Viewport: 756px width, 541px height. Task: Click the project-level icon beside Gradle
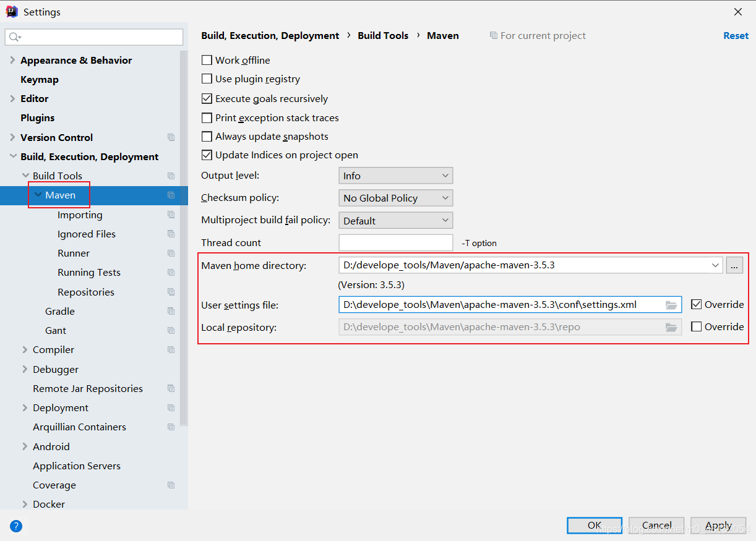pos(171,311)
